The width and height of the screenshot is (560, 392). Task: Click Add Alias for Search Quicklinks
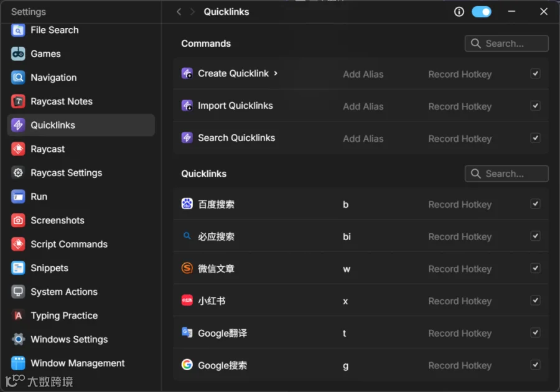pyautogui.click(x=363, y=139)
